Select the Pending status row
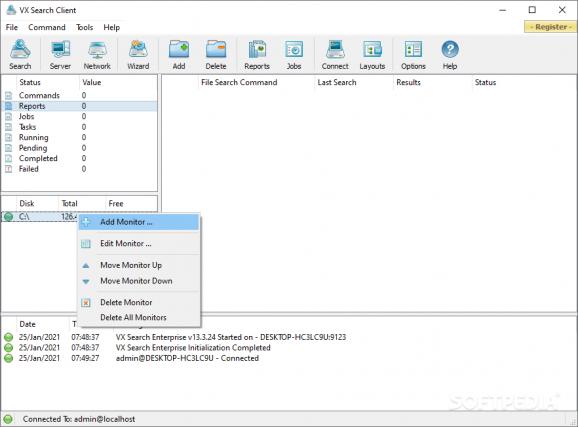The height and width of the screenshot is (427, 578). [x=79, y=148]
